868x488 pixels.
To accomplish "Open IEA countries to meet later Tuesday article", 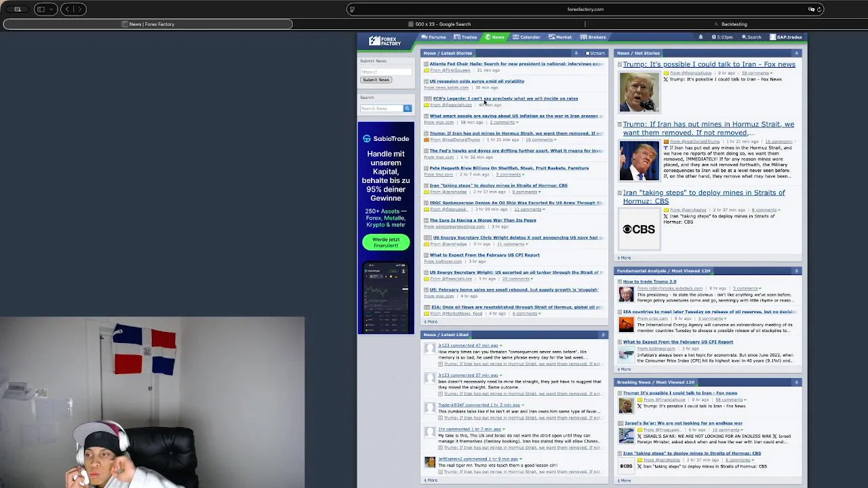I will coord(709,312).
